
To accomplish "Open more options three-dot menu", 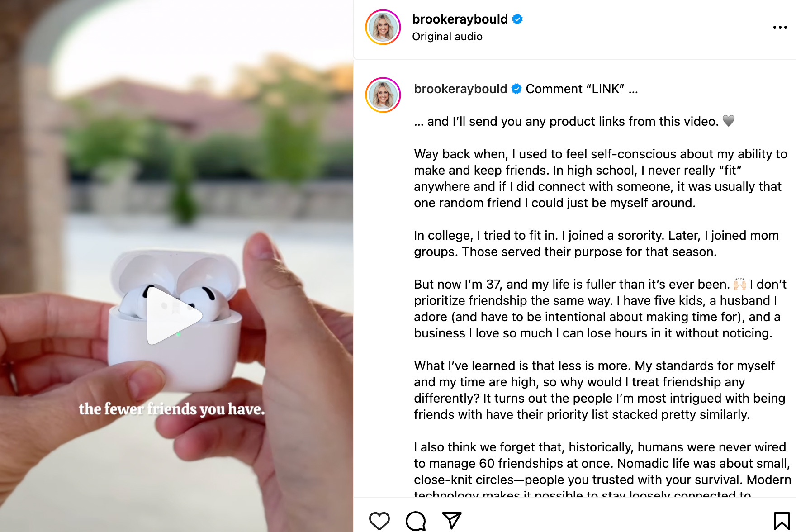I will tap(780, 27).
